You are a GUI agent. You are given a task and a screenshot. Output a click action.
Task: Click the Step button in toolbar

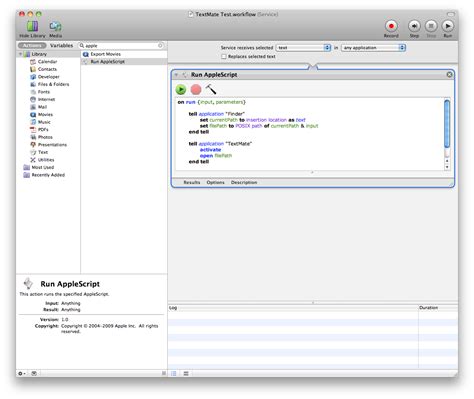click(414, 26)
